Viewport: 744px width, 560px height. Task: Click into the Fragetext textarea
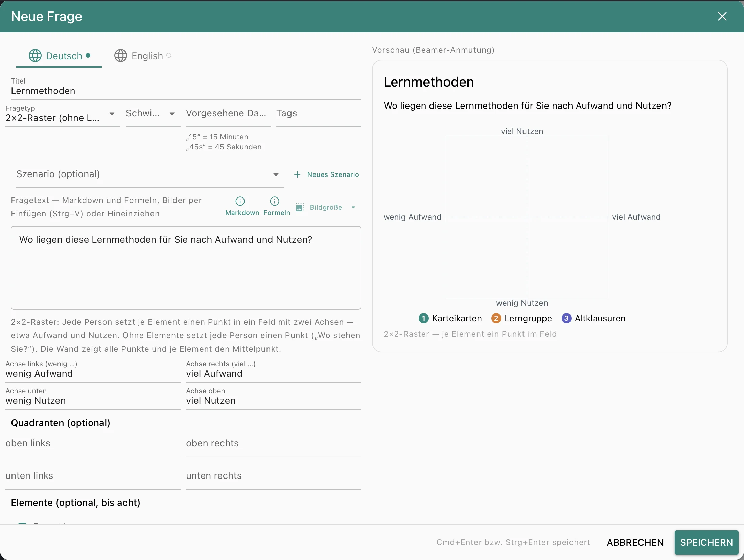186,268
